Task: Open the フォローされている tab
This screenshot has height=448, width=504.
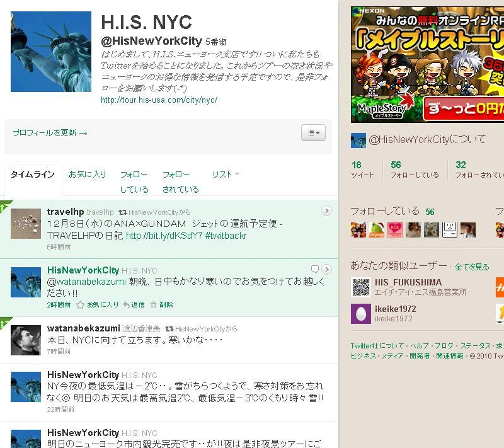Action: [181, 182]
